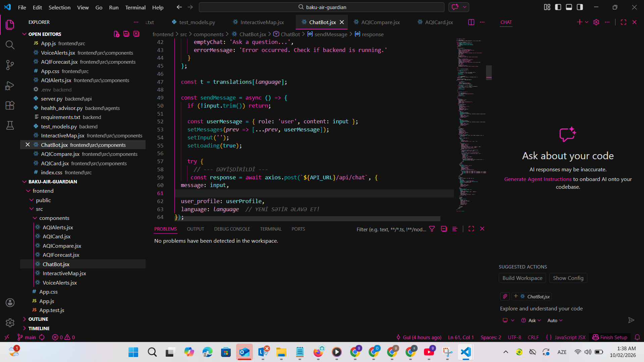
Task: Open Run and Debug view
Action: pos(10,86)
